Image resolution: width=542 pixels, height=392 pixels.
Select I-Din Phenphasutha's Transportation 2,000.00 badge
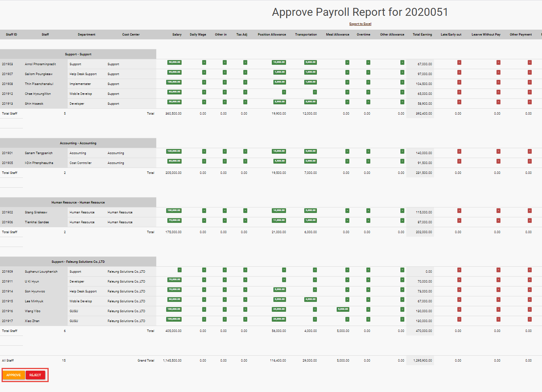[310, 161]
